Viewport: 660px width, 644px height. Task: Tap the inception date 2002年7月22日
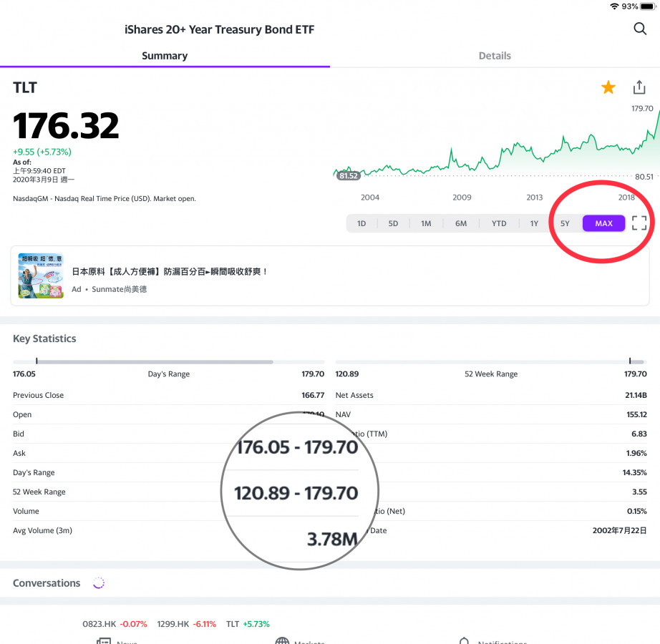[x=620, y=530]
